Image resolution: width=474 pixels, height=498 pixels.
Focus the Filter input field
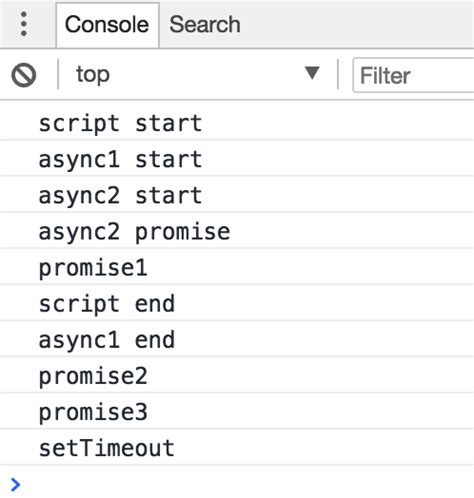coord(413,75)
